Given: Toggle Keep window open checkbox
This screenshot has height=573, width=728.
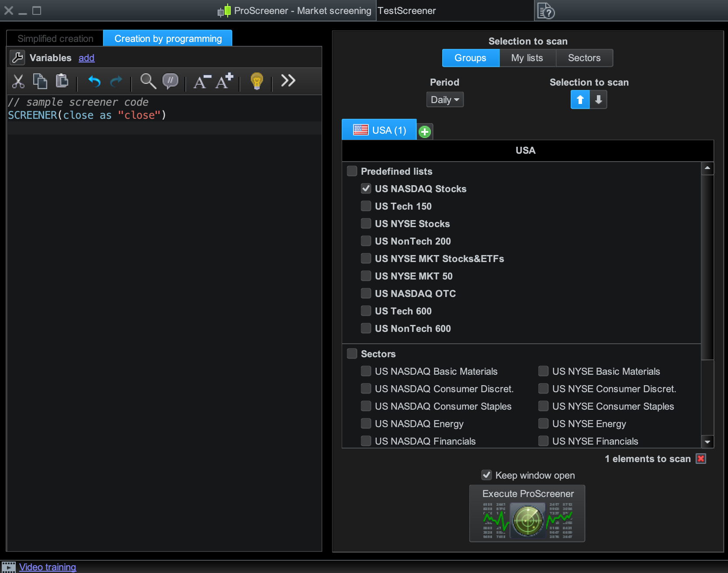Looking at the screenshot, I should (486, 475).
